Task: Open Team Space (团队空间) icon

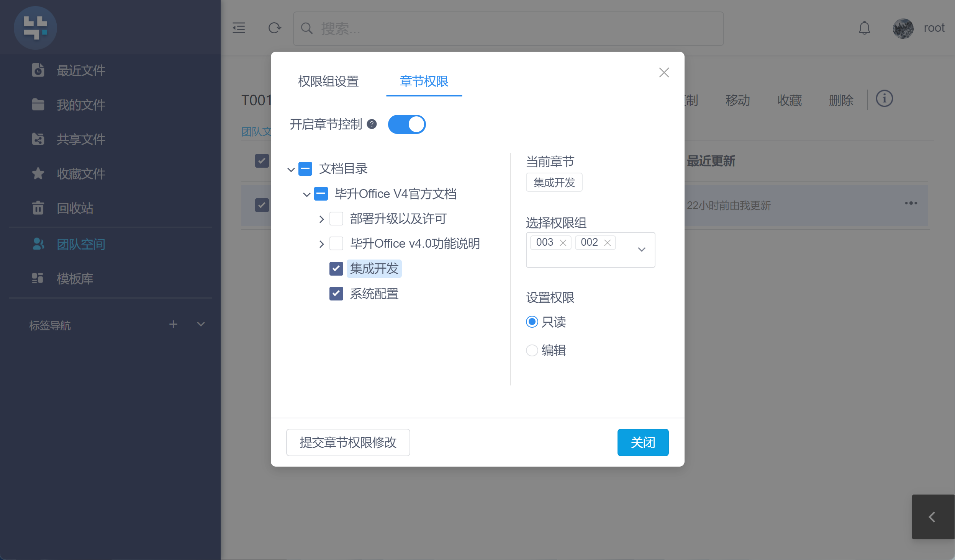Action: [x=38, y=244]
